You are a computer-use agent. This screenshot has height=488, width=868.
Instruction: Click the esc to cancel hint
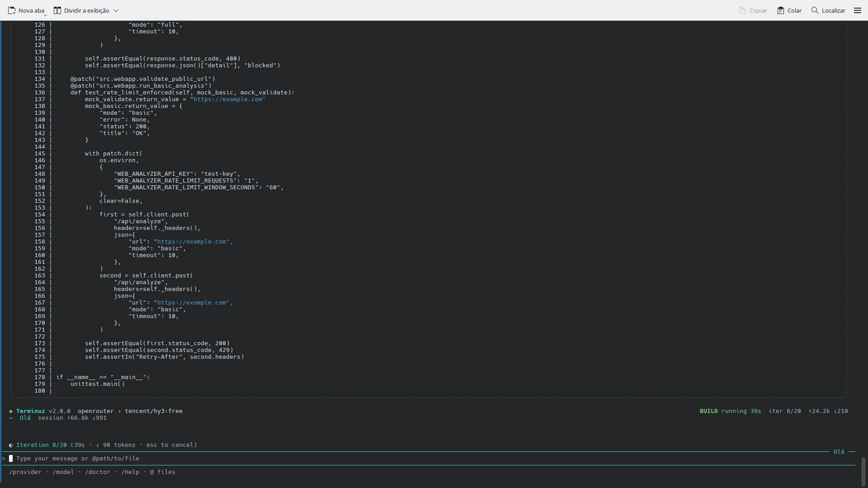tap(170, 445)
